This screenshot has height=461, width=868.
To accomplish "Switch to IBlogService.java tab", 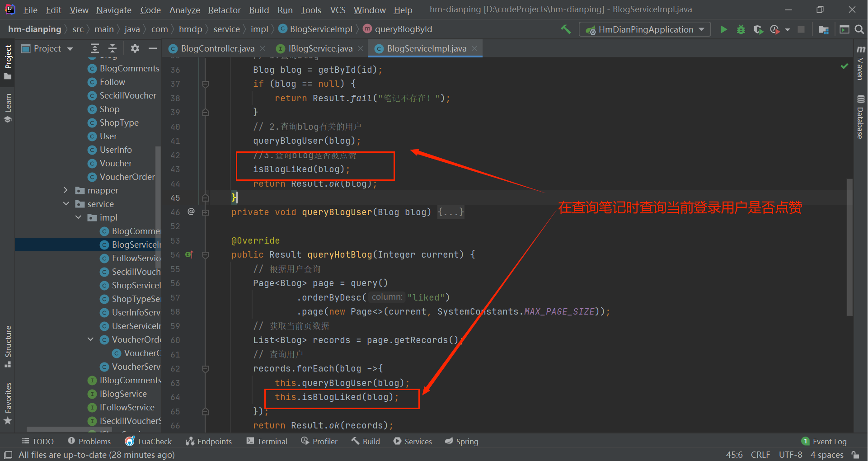I will 320,48.
